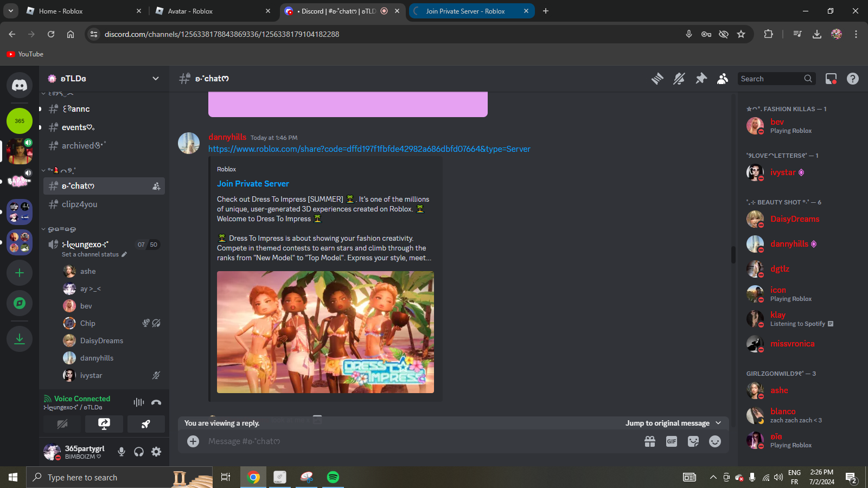The height and width of the screenshot is (488, 868).
Task: Open the emoji picker in message bar
Action: pyautogui.click(x=715, y=441)
